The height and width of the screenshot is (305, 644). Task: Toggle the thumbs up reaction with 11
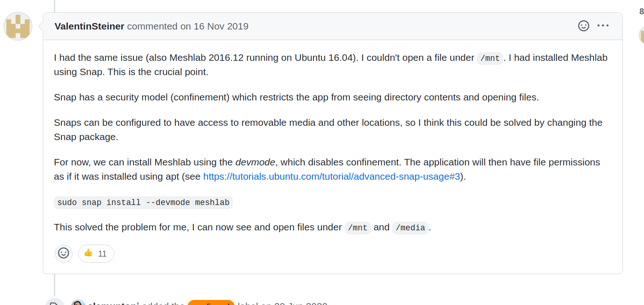pos(96,253)
